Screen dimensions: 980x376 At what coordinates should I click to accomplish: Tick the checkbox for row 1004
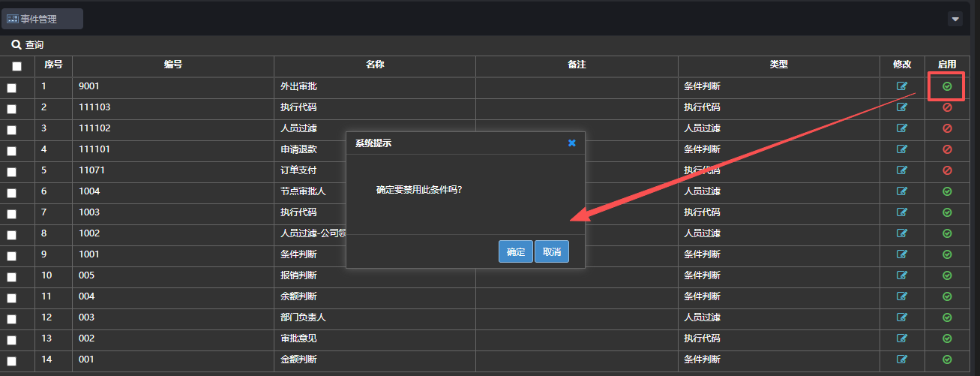(x=11, y=193)
